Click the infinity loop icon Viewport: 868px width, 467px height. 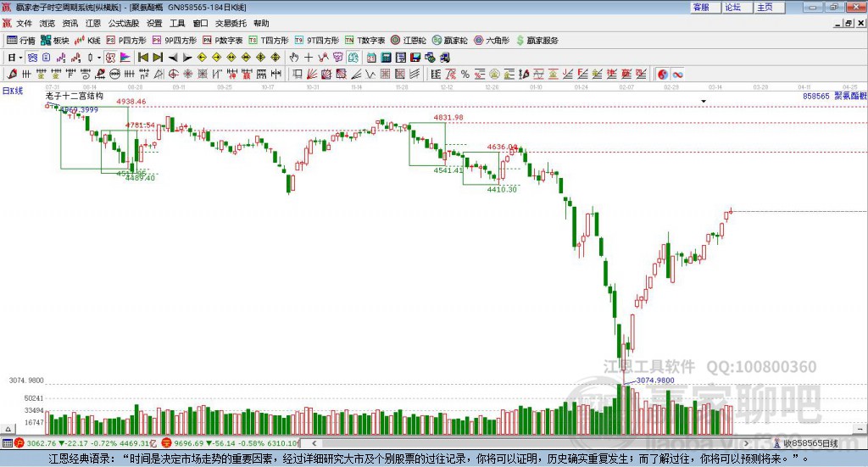point(677,74)
